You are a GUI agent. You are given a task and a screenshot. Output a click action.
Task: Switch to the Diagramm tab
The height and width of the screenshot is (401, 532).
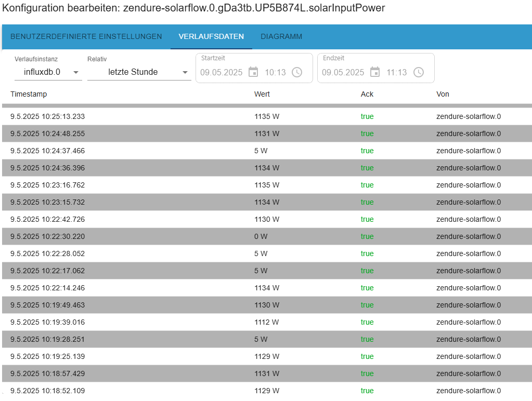coord(281,36)
